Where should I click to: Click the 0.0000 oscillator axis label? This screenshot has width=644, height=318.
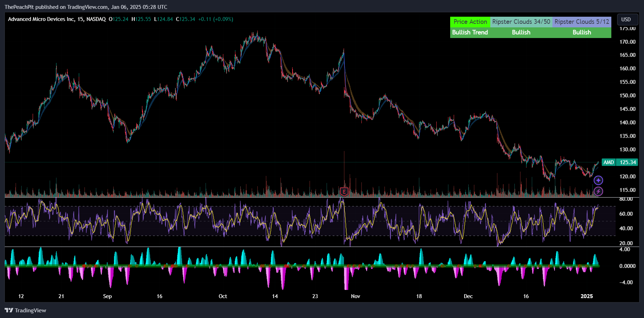coord(627,266)
